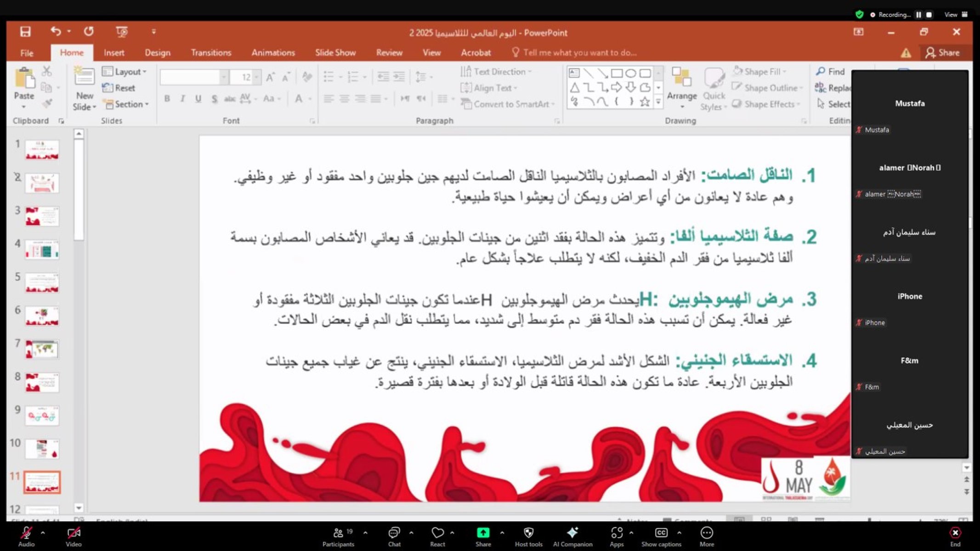Expand Zoom Audio options caret
This screenshot has height=551, width=980.
(43, 533)
